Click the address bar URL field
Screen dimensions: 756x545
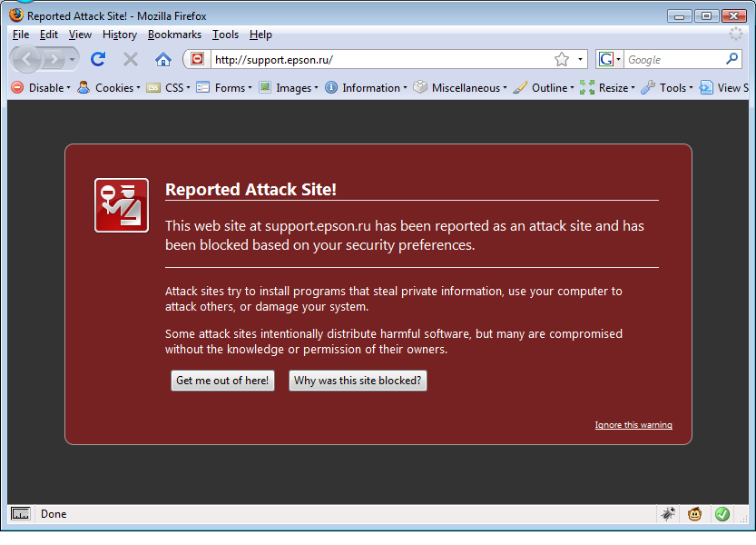tap(382, 59)
